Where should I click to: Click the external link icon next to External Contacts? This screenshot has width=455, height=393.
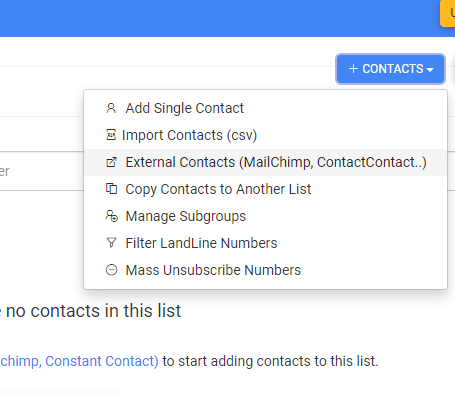111,162
